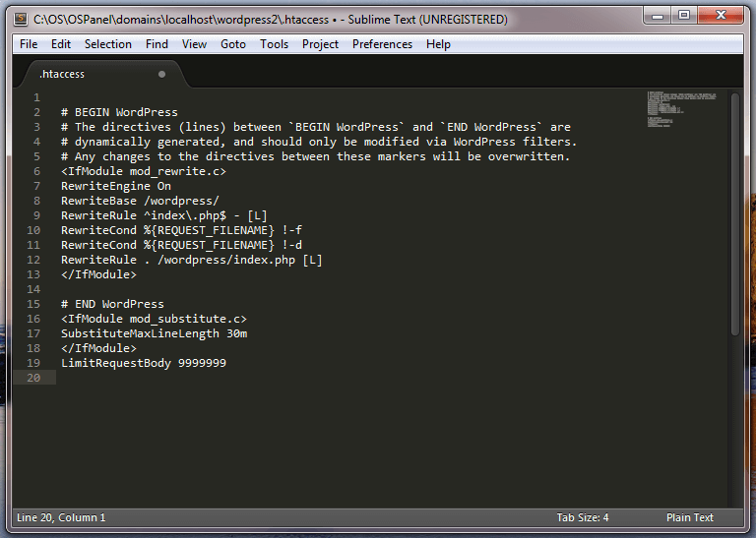Click 'LimitRequestBody 9999999' line
The height and width of the screenshot is (538, 756).
(x=144, y=363)
